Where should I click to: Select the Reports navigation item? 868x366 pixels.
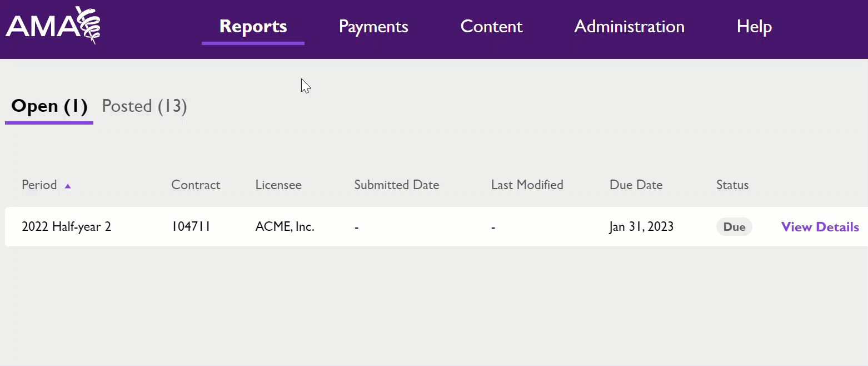tap(253, 26)
